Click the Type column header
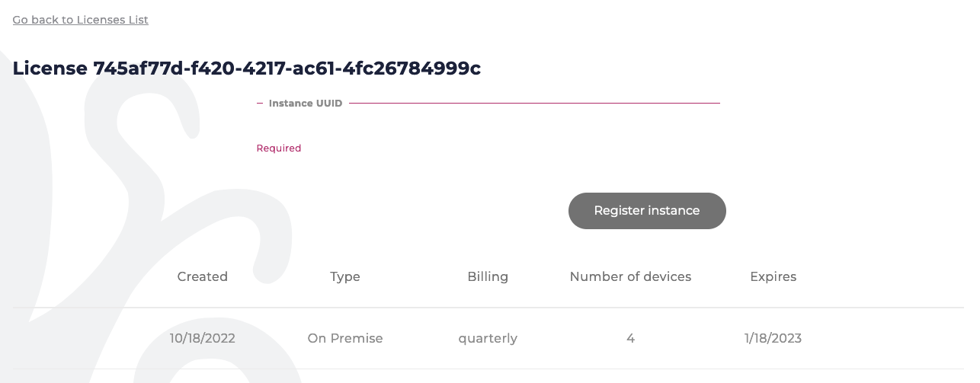Viewport: 980px width, 383px height. pos(345,277)
